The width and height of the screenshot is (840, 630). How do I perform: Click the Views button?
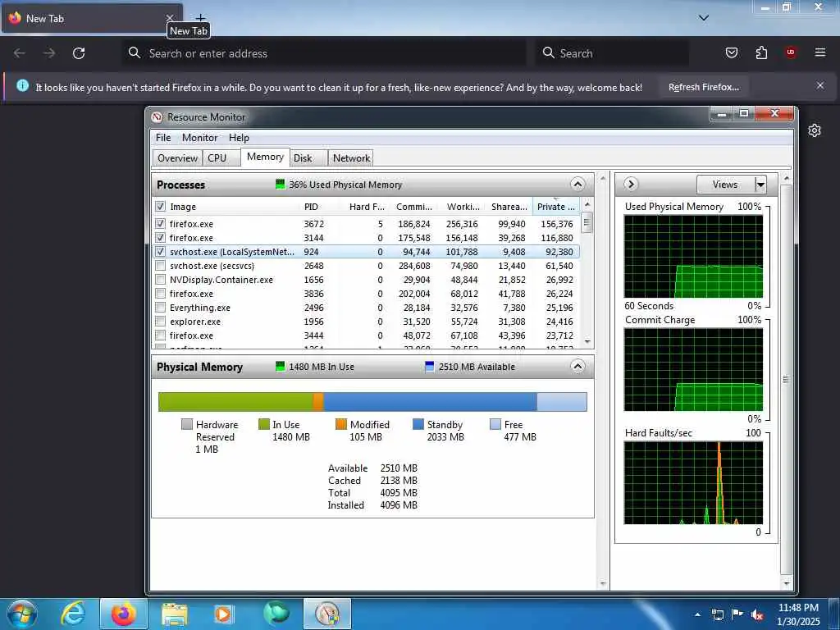[x=725, y=185]
